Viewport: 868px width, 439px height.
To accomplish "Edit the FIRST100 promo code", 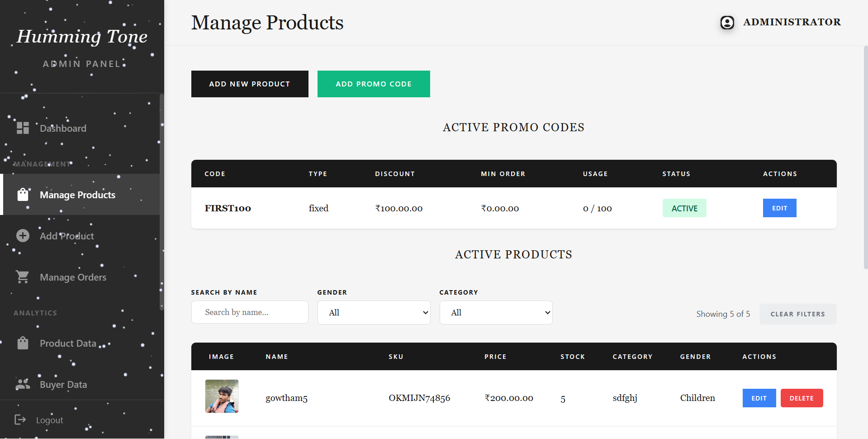I will (779, 208).
